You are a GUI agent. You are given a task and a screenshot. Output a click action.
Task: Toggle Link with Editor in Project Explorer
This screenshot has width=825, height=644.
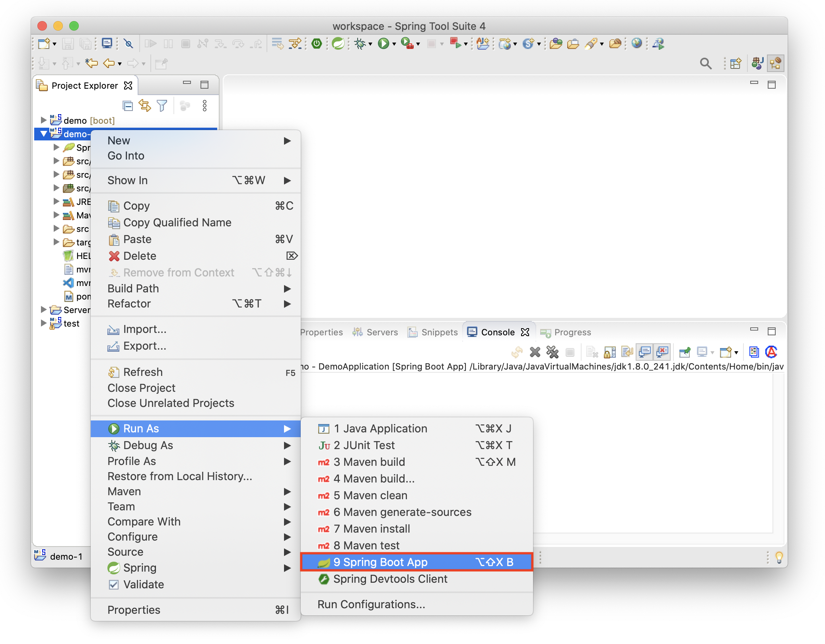point(145,106)
